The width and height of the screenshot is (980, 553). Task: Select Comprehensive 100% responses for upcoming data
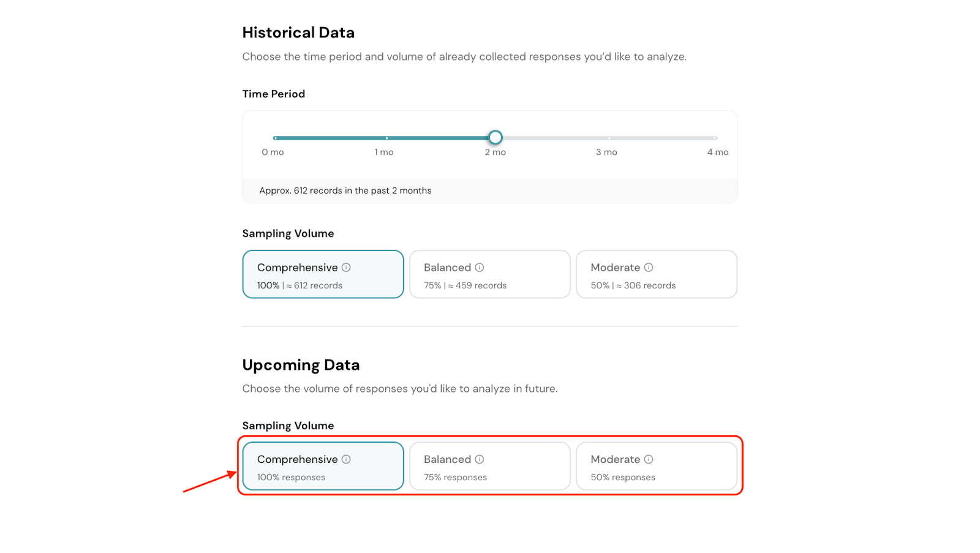323,466
